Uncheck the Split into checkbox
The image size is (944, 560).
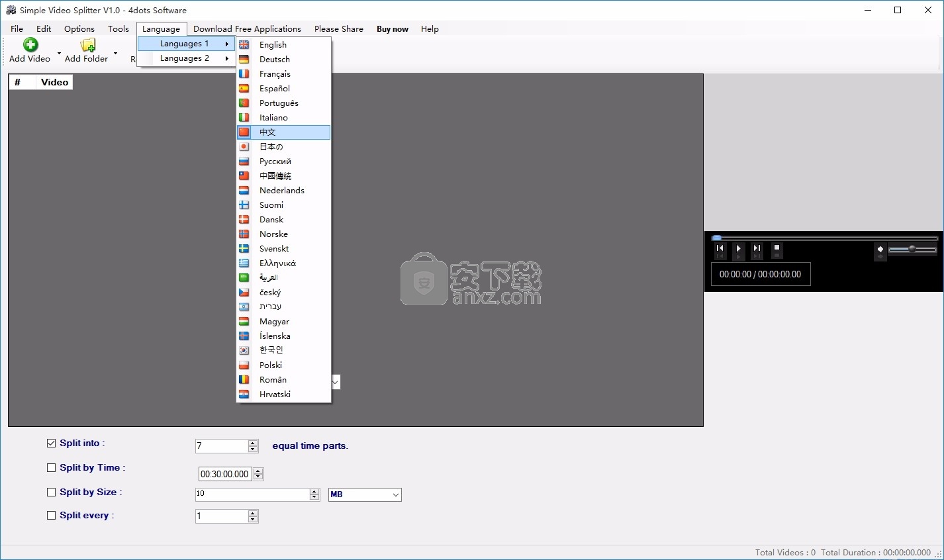[51, 443]
